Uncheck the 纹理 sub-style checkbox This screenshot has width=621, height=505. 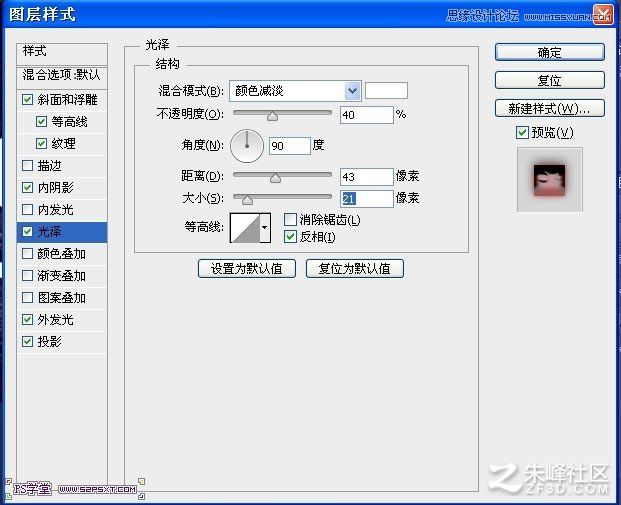coord(41,143)
